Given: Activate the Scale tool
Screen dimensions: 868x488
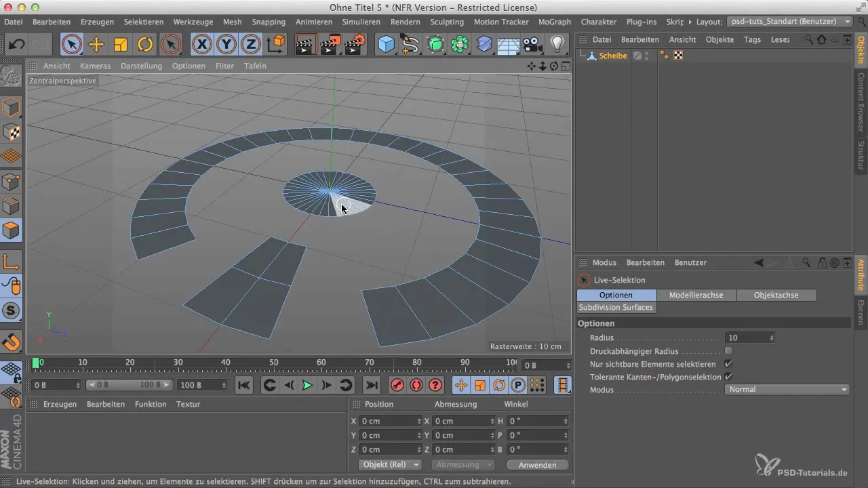Looking at the screenshot, I should pos(121,45).
